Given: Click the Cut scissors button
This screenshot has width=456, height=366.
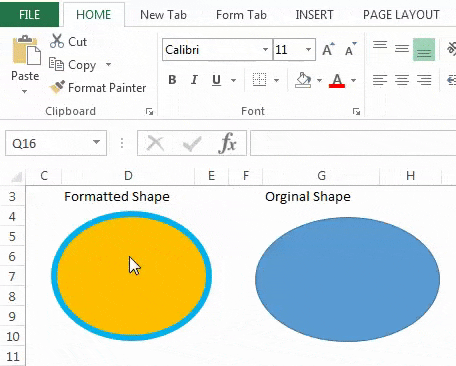Looking at the screenshot, I should point(68,42).
